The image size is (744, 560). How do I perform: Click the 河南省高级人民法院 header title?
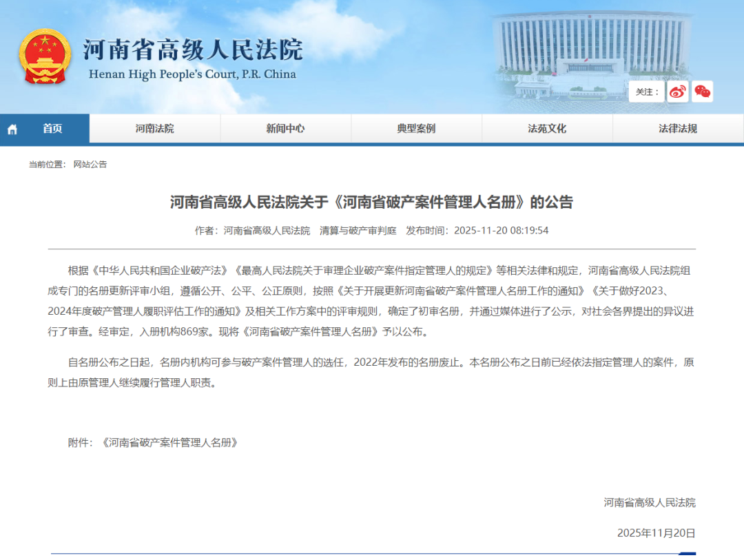point(192,47)
